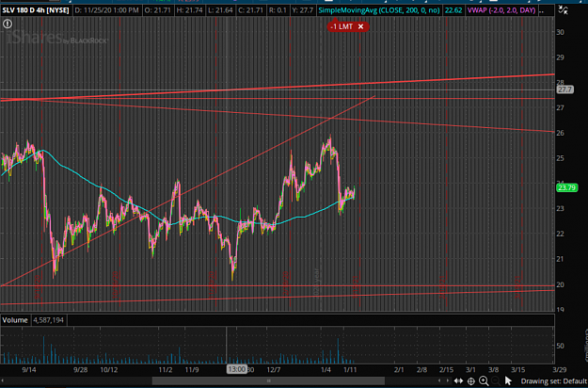The width and height of the screenshot is (588, 388).
Task: Click the Y: 27.7 value readout
Action: point(302,10)
